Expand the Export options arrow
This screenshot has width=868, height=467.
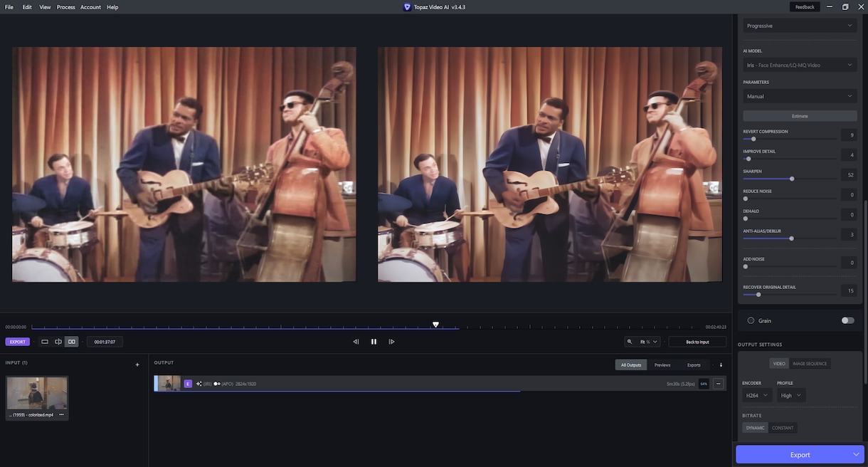856,455
